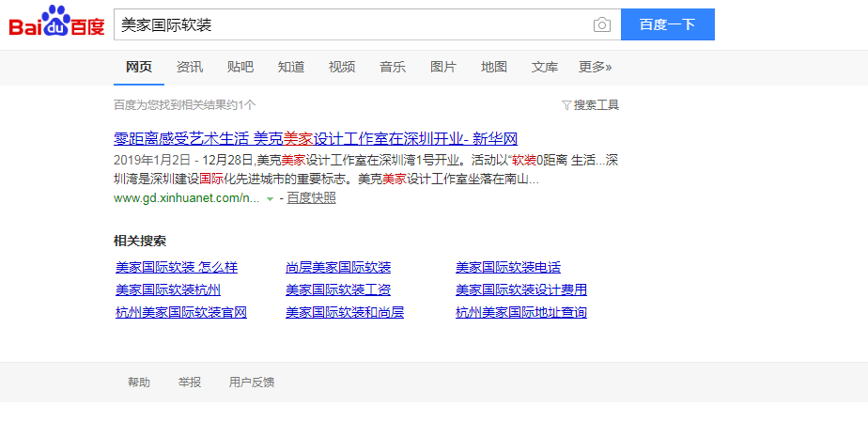The height and width of the screenshot is (438, 868).
Task: Go to the 知道 tab
Action: [x=291, y=68]
